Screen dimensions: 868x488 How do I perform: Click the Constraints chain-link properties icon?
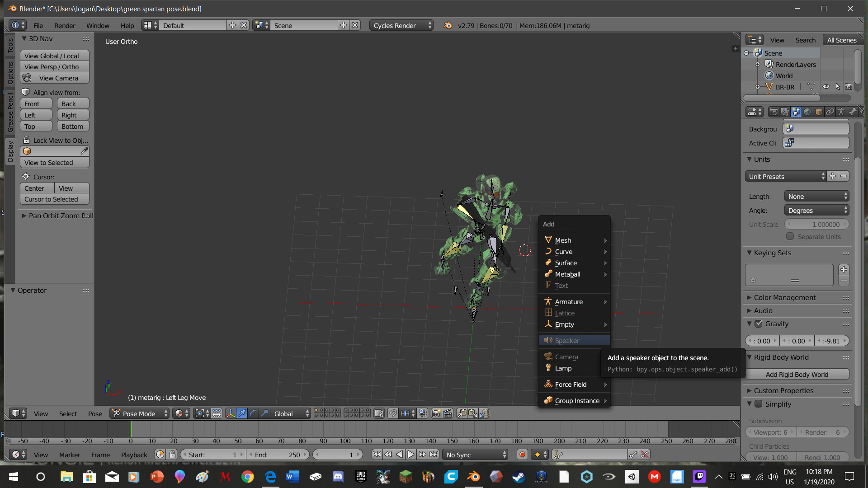[x=830, y=112]
